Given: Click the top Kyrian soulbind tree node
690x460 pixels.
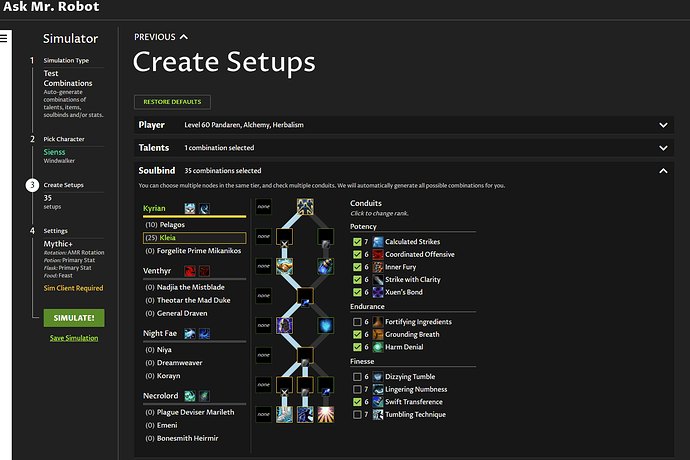Looking at the screenshot, I should (305, 206).
